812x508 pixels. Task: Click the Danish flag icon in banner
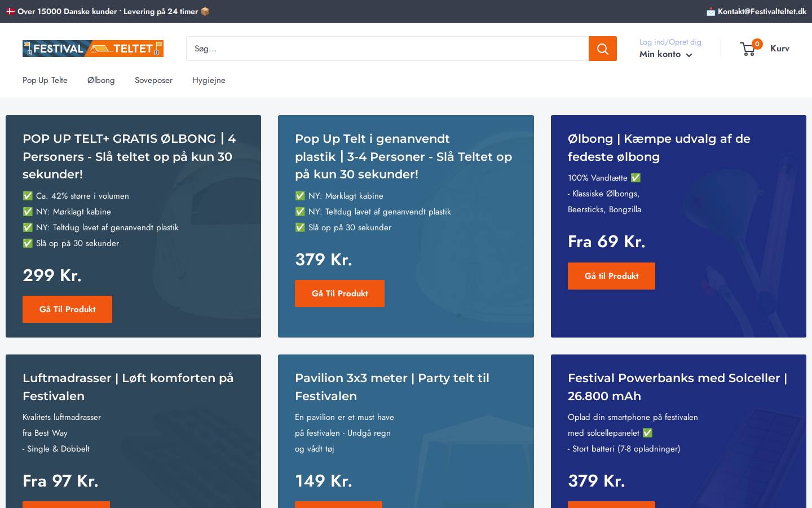(11, 11)
